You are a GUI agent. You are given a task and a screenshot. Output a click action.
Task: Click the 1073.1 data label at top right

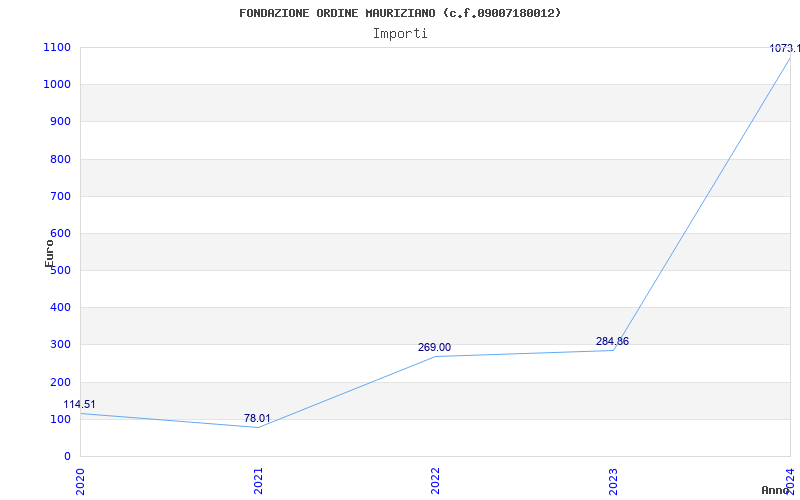click(784, 48)
